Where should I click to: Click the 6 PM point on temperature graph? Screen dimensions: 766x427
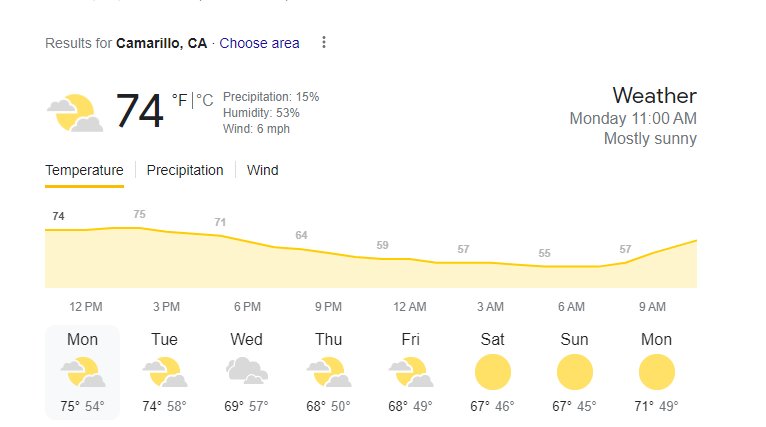(220, 223)
